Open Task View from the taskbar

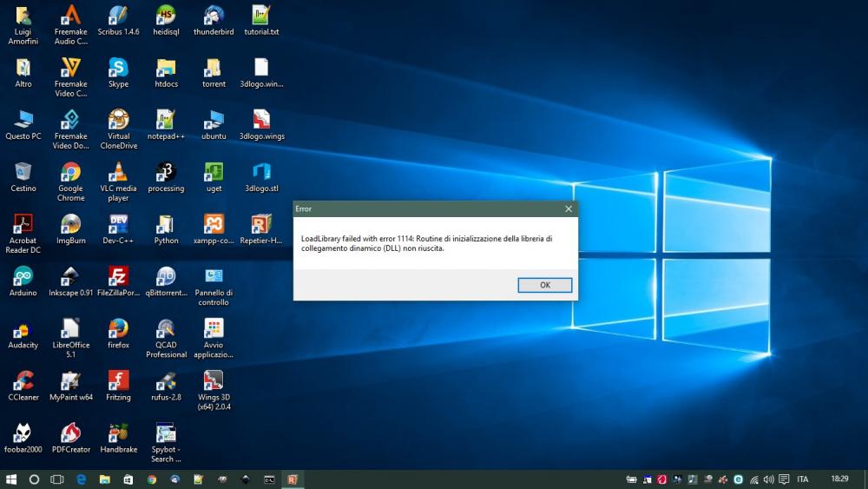pyautogui.click(x=57, y=479)
